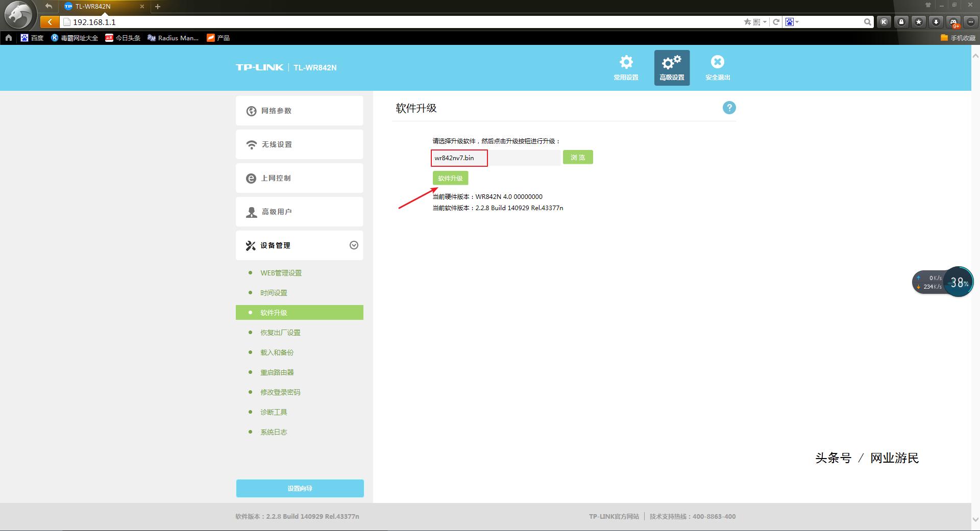Open the 高级用户 sidebar section
The height and width of the screenshot is (531, 980).
(300, 212)
